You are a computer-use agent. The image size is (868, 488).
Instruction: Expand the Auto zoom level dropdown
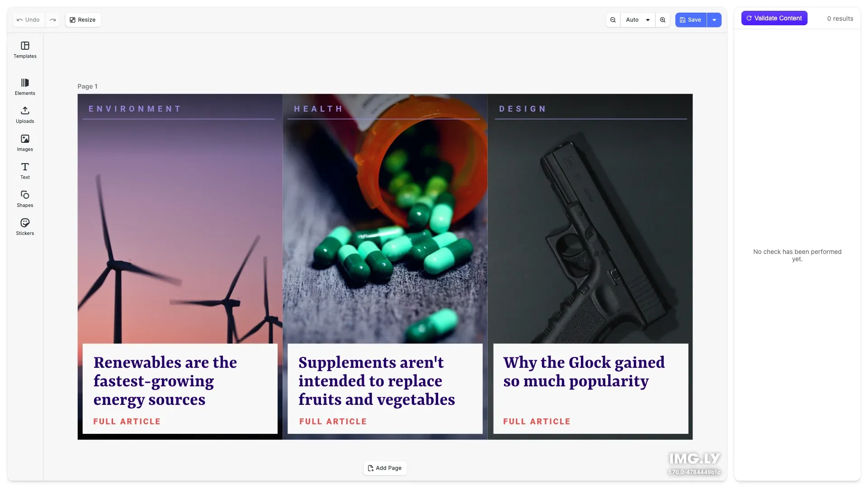click(637, 20)
